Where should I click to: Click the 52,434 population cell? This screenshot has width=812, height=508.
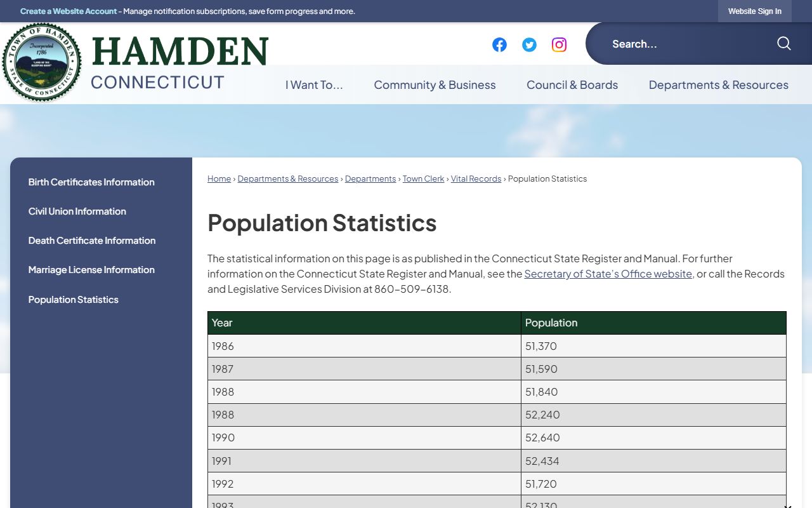coord(653,461)
